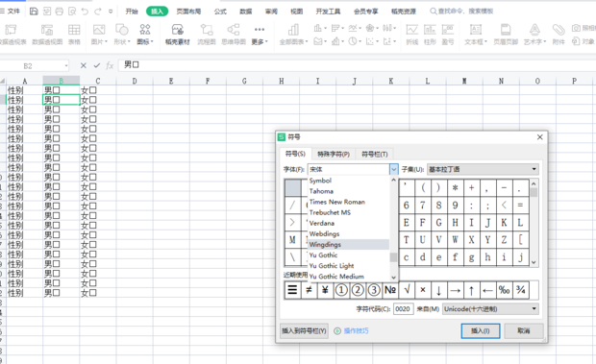Toggle the 字体 font dropdown arrow

[x=394, y=169]
